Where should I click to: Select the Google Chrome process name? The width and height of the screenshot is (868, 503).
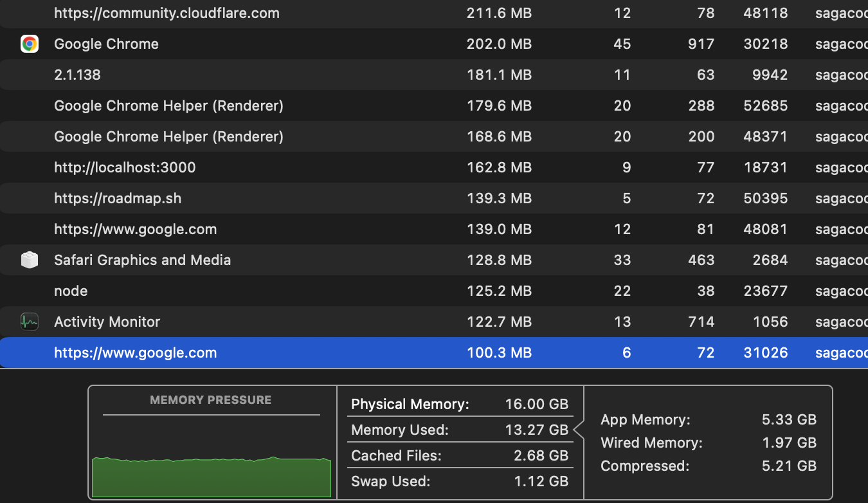(x=106, y=44)
